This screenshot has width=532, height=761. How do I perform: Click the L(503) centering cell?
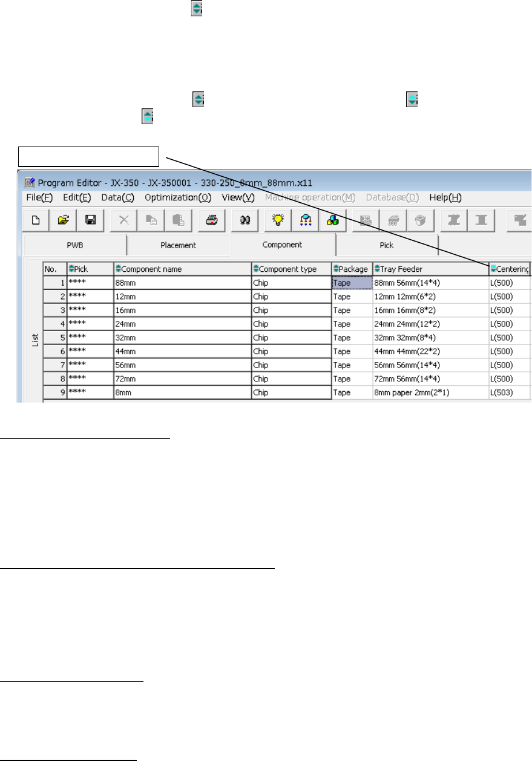pos(510,392)
